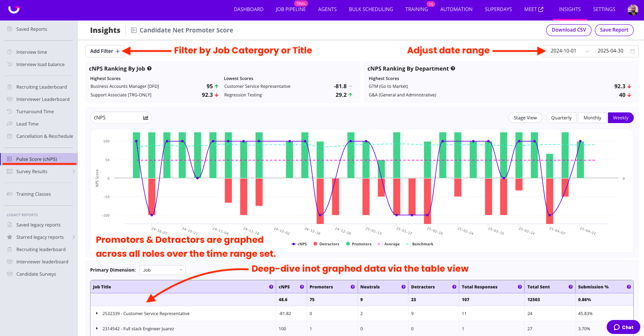This screenshot has width=644, height=336.
Task: Click the end date 2025-04-30 field
Action: (x=610, y=51)
